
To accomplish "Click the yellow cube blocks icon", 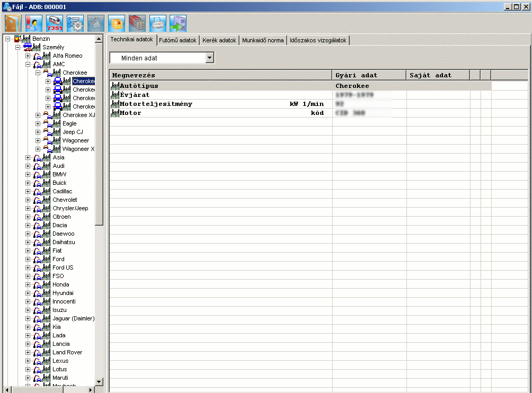I will [x=116, y=23].
